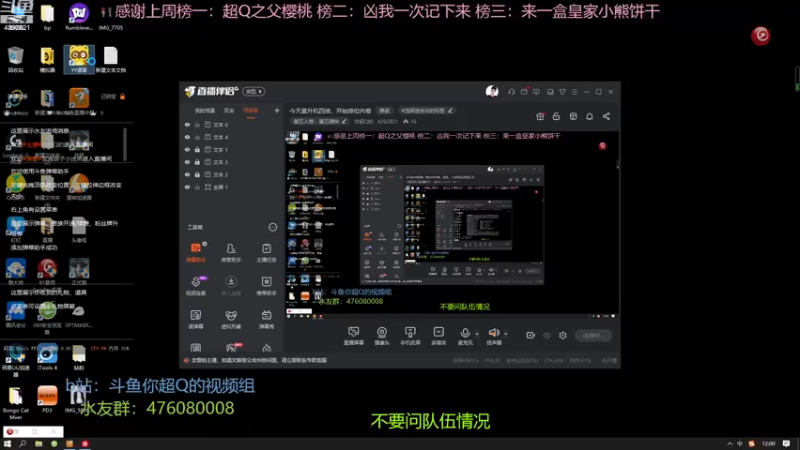Click the record video icon in bottom bar
This screenshot has height=450, width=800.
tap(531, 335)
